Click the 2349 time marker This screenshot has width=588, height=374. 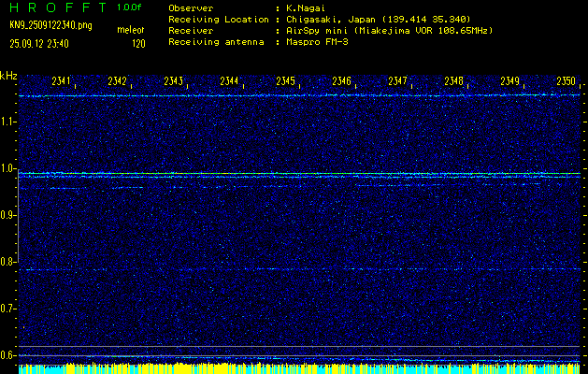pyautogui.click(x=510, y=81)
